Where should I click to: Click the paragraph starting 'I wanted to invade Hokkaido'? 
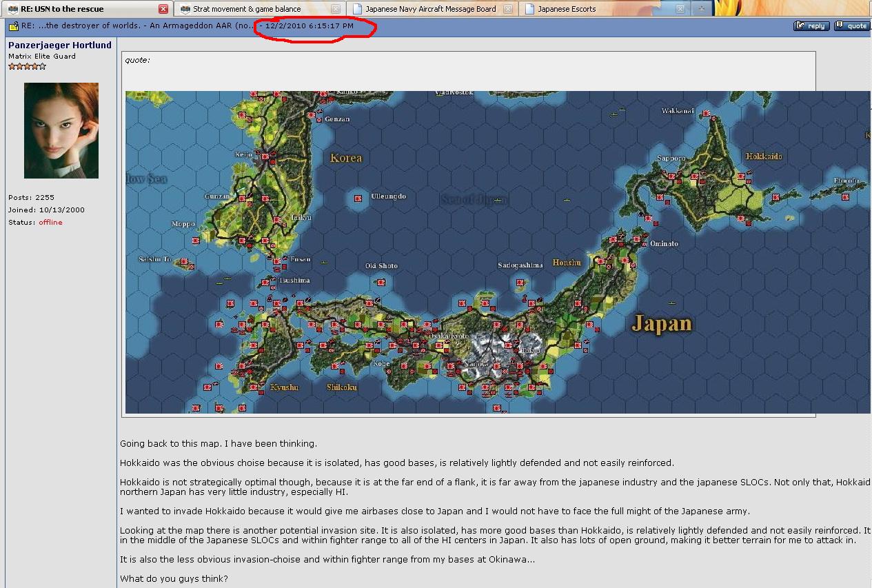click(x=434, y=511)
